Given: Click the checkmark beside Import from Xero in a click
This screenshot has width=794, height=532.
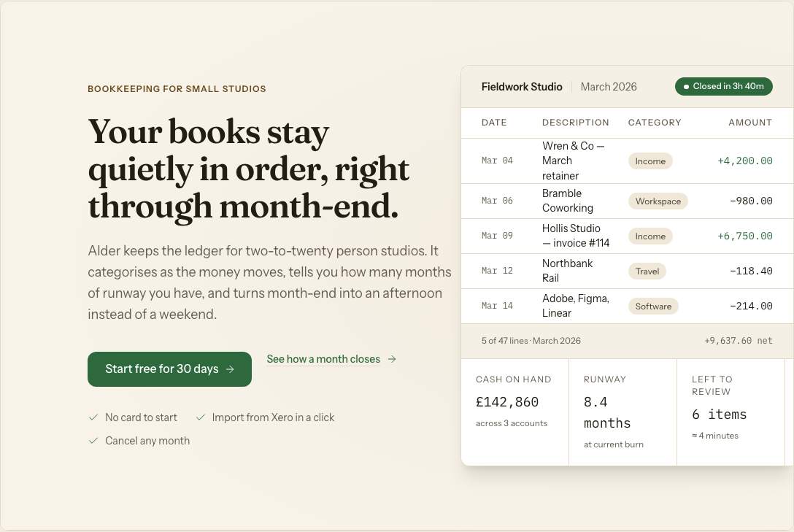Looking at the screenshot, I should tap(201, 417).
